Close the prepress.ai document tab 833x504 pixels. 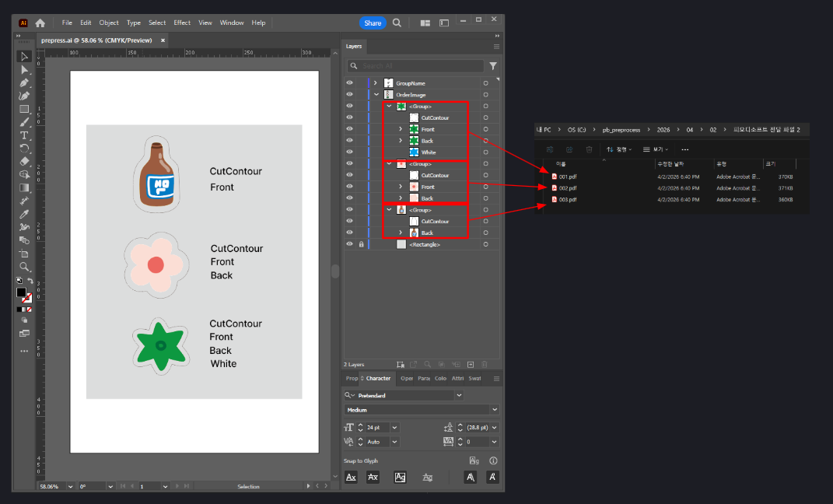coord(163,40)
